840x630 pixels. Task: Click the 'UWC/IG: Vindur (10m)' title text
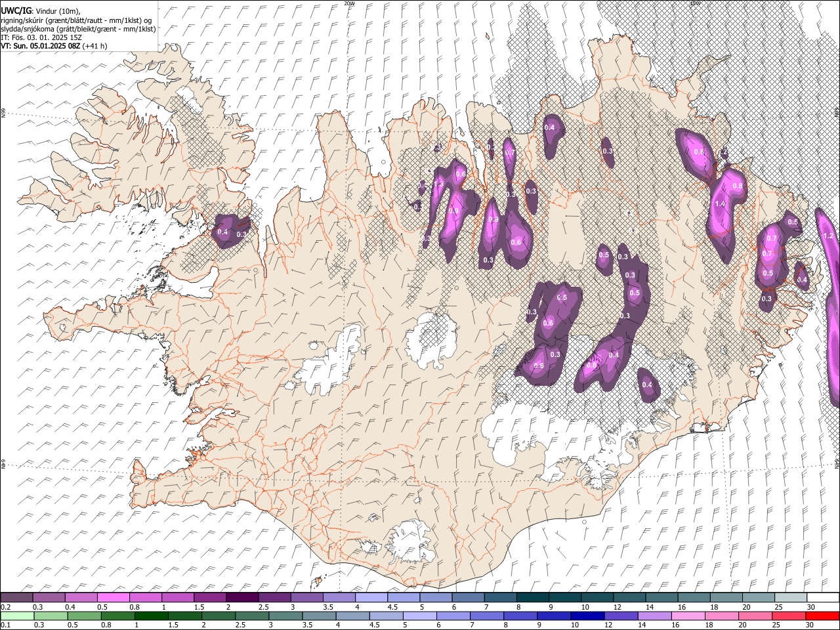41,10
